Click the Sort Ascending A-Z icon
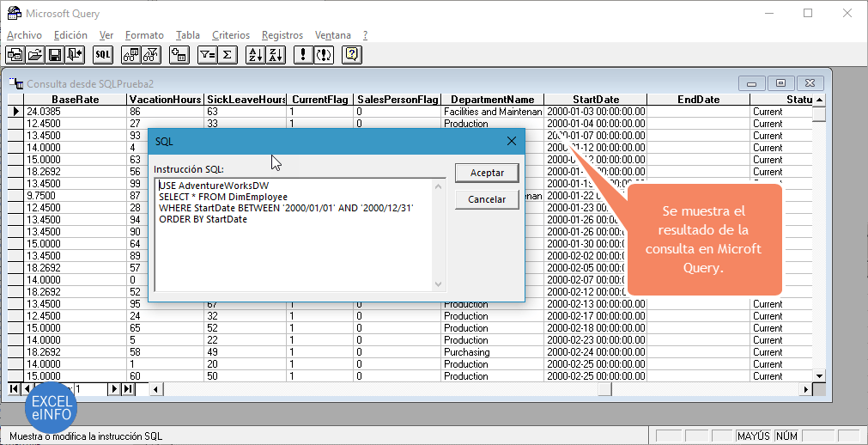 (x=255, y=54)
